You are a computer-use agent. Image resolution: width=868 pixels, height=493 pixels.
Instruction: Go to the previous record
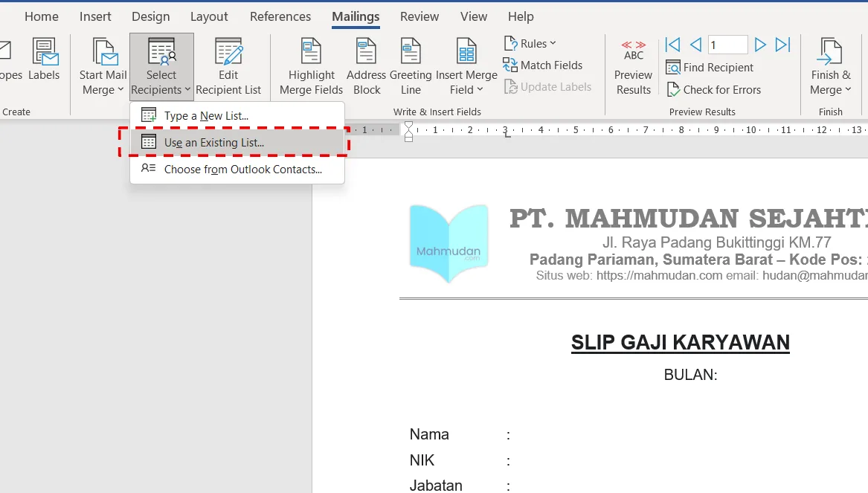(696, 45)
